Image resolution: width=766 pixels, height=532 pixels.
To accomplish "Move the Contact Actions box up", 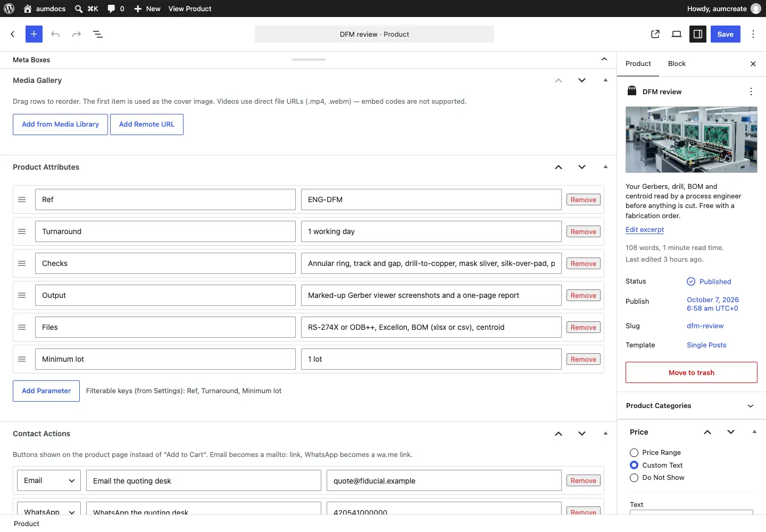I will point(559,434).
